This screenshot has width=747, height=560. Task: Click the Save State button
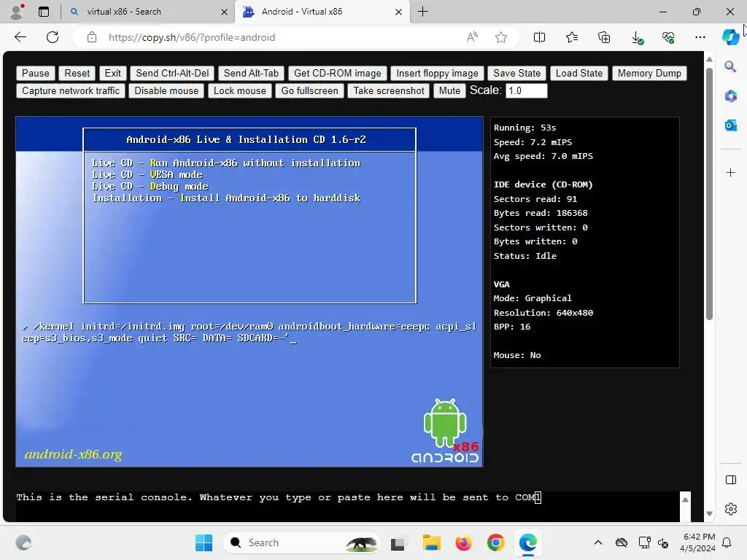coord(516,73)
